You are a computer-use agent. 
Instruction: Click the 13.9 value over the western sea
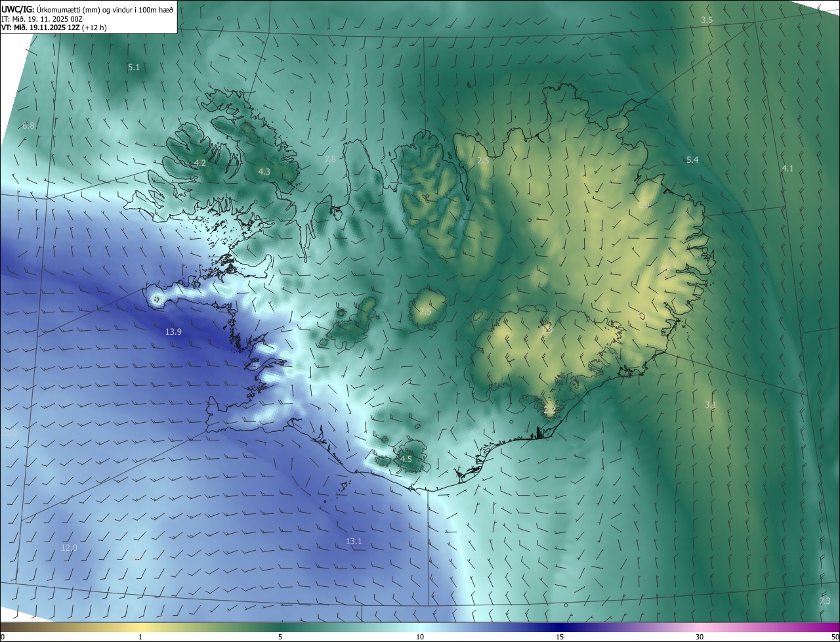click(173, 332)
